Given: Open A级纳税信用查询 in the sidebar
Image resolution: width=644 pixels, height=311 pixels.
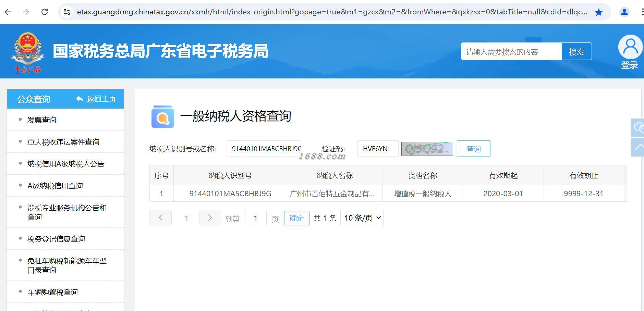Looking at the screenshot, I should (x=55, y=186).
